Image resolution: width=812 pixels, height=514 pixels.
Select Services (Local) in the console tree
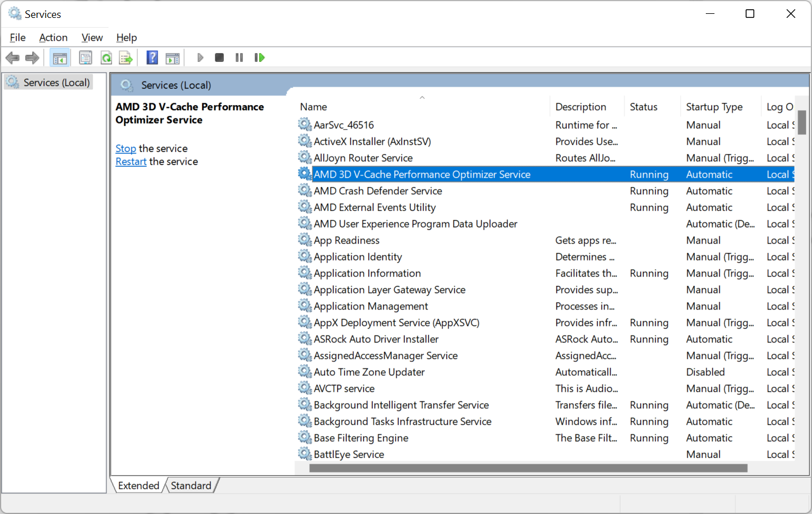pos(56,83)
